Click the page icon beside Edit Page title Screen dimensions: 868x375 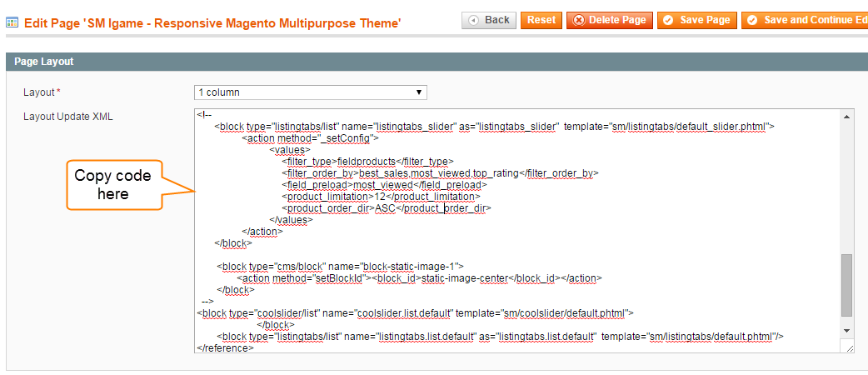(12, 22)
